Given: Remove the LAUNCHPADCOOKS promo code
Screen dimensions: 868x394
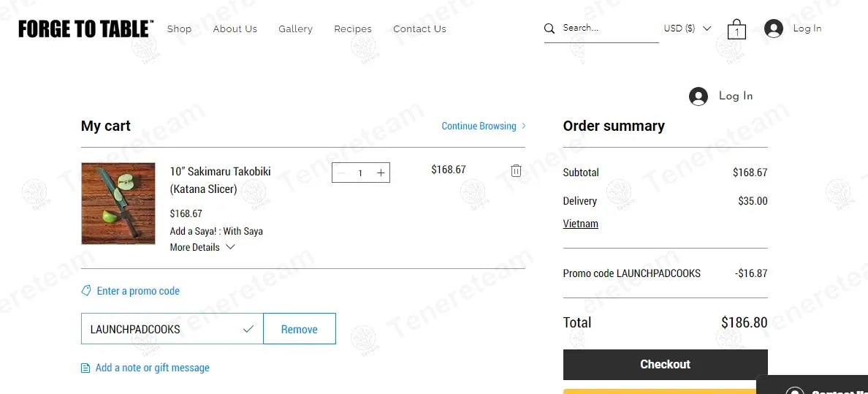Looking at the screenshot, I should click(x=299, y=329).
